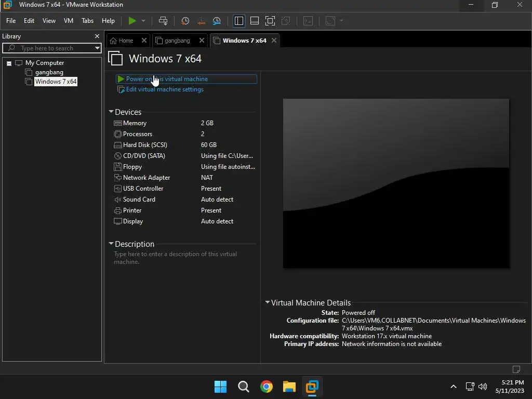Click Send Ctrl+Alt+Del toolbar icon
The width and height of the screenshot is (532, 399).
tap(163, 21)
